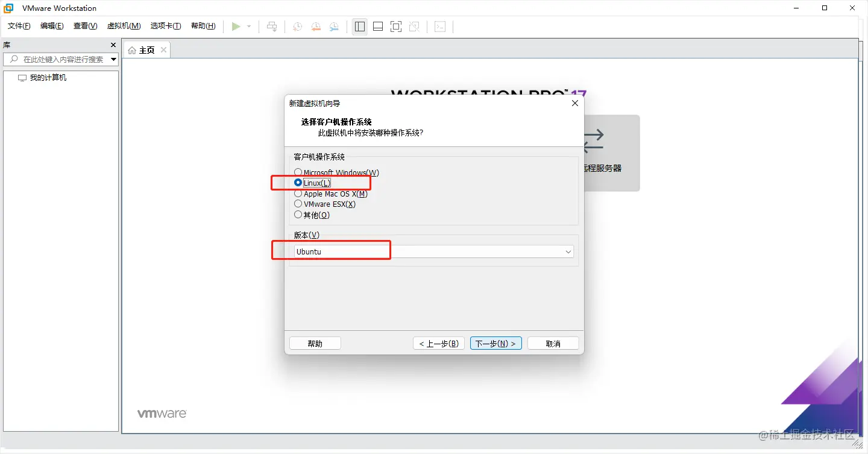Click the revert snapshot icon

pos(315,26)
